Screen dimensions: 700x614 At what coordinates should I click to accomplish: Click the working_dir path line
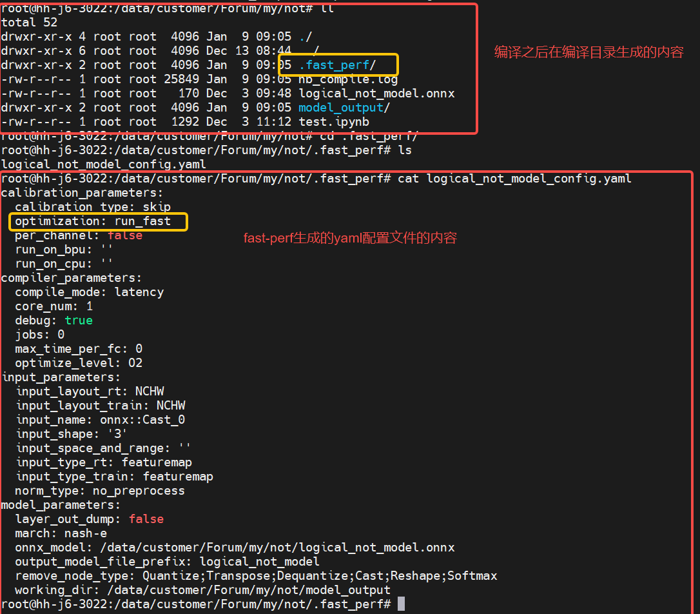[202, 590]
